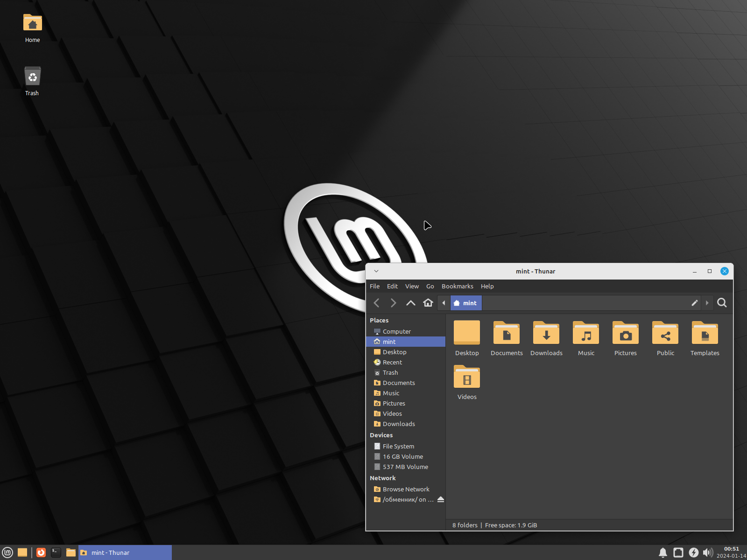Viewport: 747px width, 560px height.
Task: Select Recent in Places sidebar
Action: click(x=406, y=362)
